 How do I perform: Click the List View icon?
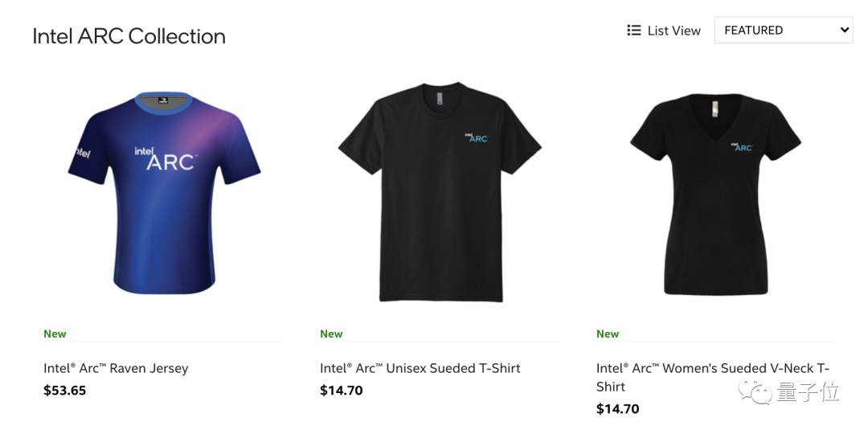(633, 31)
